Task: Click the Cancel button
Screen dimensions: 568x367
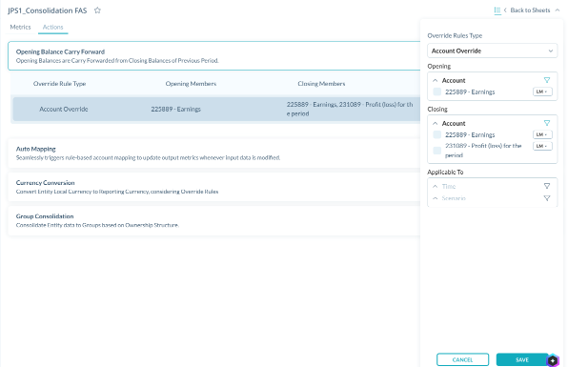Action: pos(463,360)
